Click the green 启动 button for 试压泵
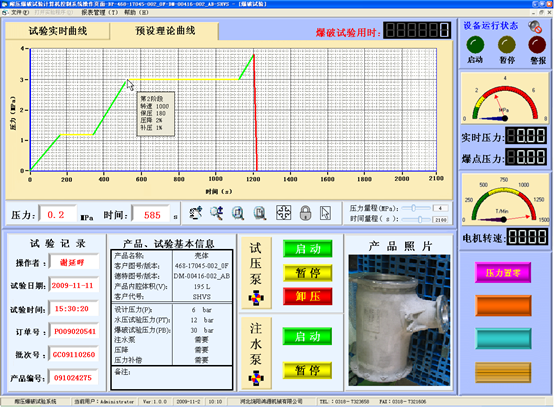Screen dimensions: 554x407 [308, 249]
